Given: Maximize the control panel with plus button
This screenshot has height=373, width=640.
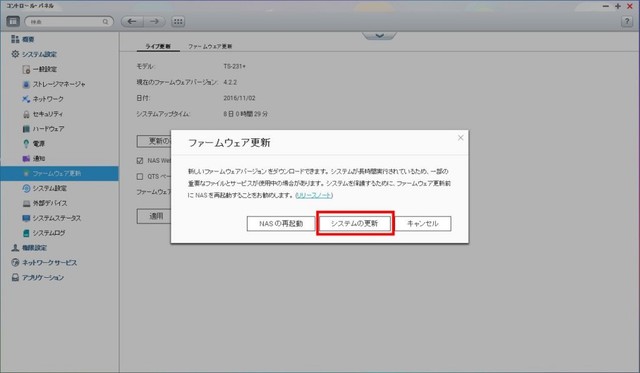Looking at the screenshot, I should click(x=618, y=6).
